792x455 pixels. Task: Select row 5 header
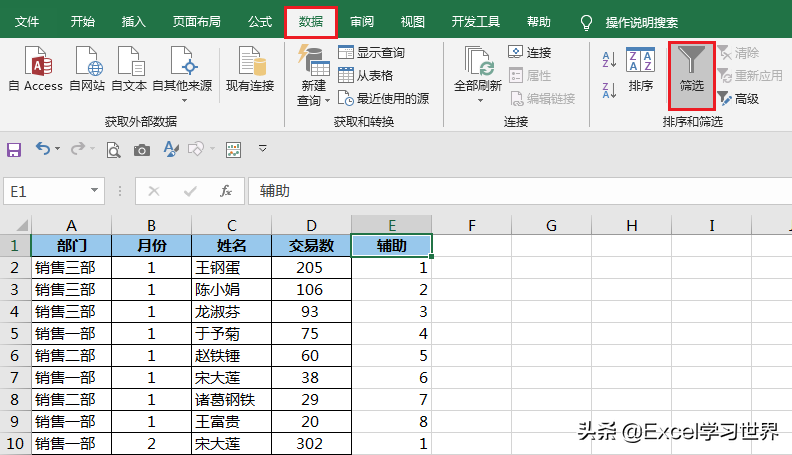15,334
